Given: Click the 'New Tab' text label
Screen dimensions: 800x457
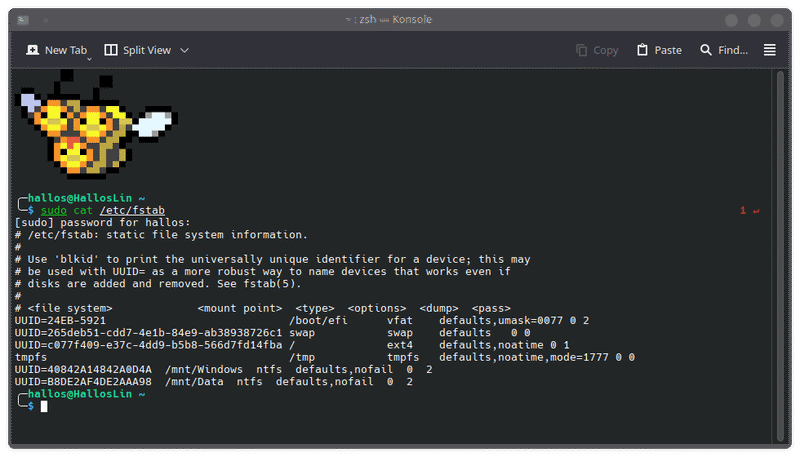Looking at the screenshot, I should tap(66, 50).
